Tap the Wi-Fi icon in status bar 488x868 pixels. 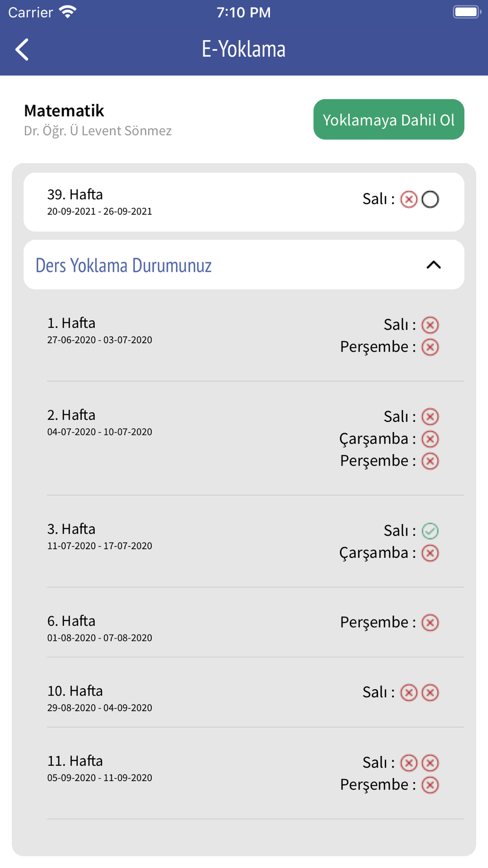coord(68,12)
